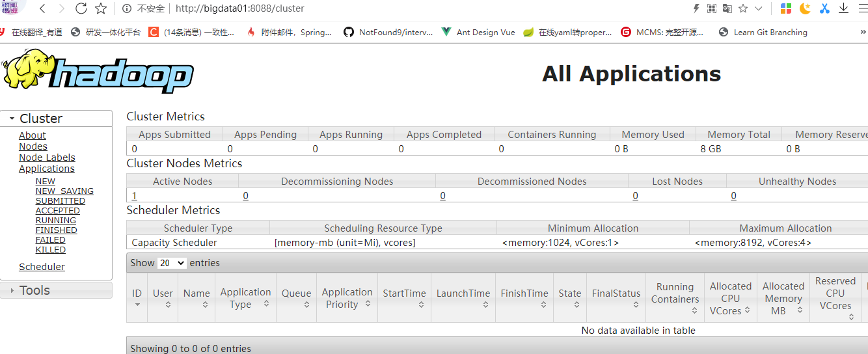Open the Scheduler link
The image size is (868, 354).
(x=42, y=267)
